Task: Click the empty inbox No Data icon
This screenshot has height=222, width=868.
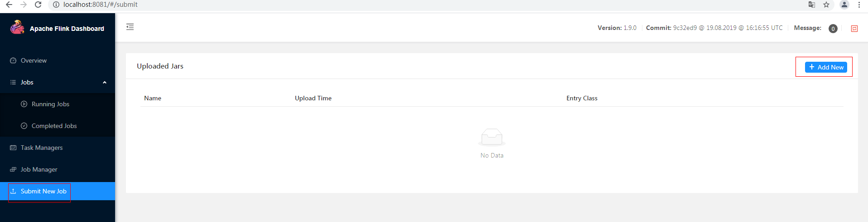Action: [x=492, y=137]
